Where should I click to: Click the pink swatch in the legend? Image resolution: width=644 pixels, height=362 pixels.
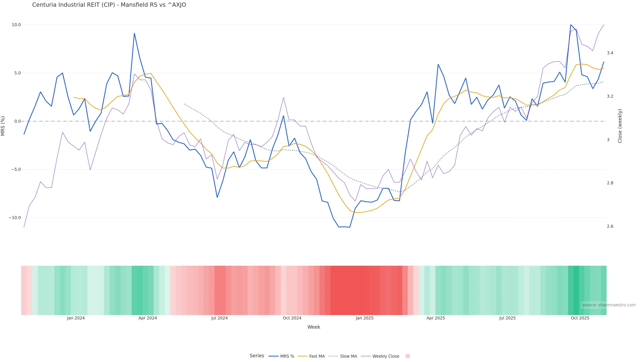tap(408, 356)
